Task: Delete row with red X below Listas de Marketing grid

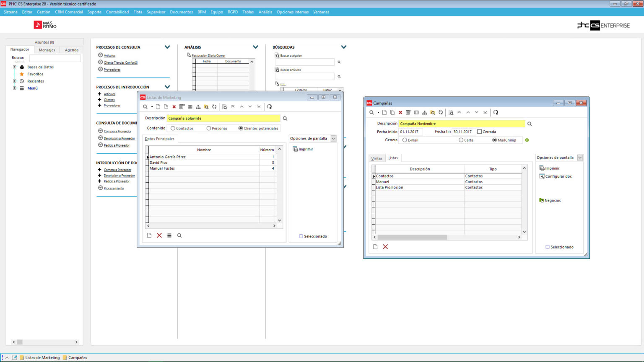Action: click(x=159, y=235)
